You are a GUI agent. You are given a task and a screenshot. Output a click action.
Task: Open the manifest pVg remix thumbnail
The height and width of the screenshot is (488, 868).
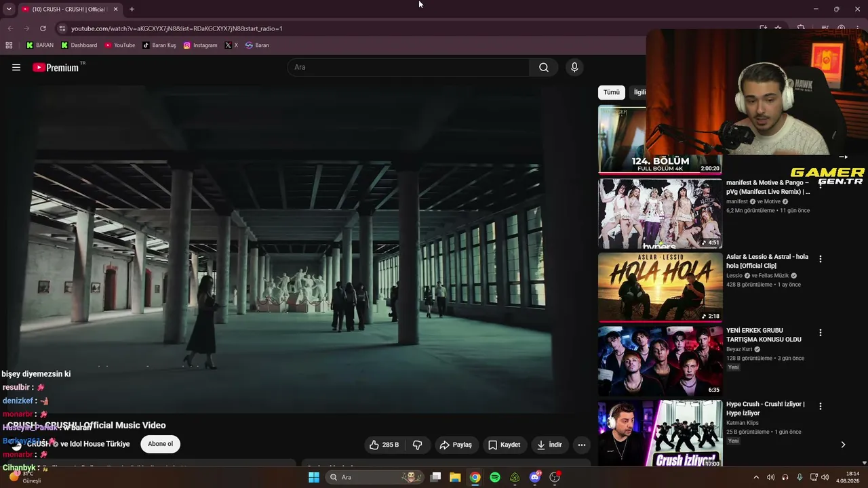(x=660, y=213)
